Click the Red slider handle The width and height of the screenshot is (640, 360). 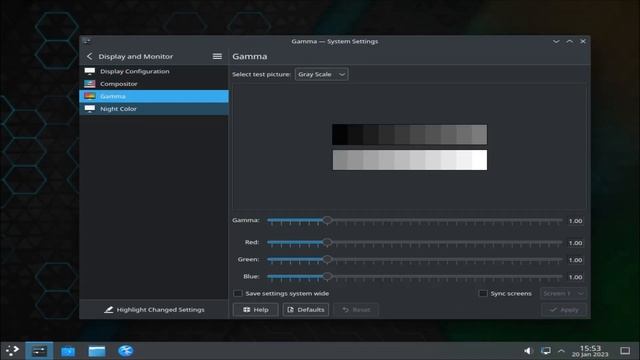[327, 242]
